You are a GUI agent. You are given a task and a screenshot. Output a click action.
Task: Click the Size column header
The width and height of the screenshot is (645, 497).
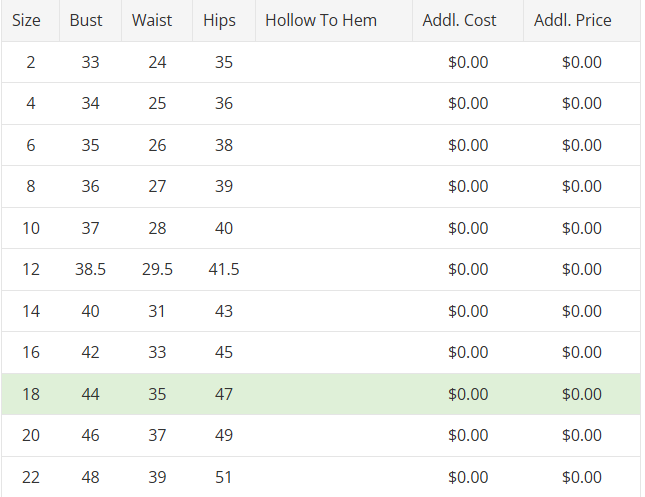[x=26, y=20]
